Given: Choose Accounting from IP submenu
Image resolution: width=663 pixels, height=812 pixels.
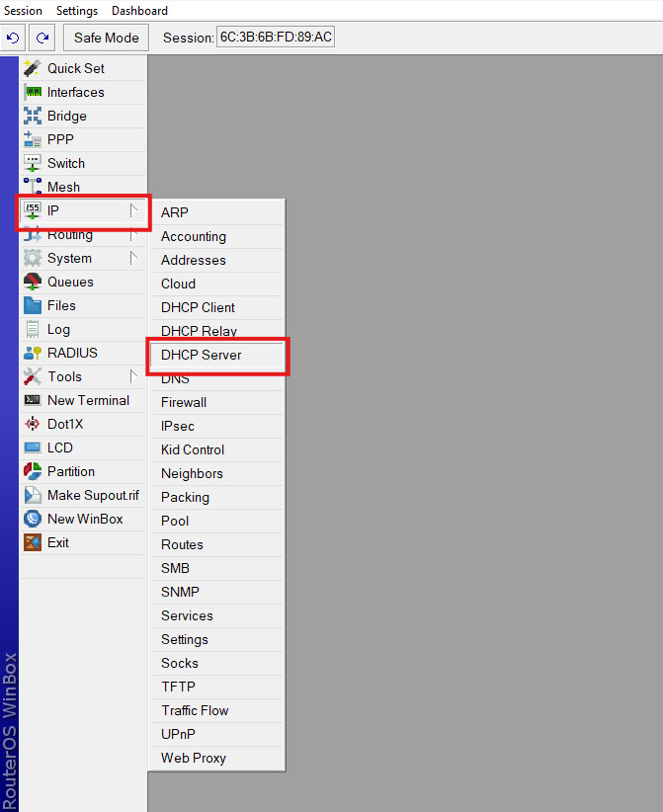Looking at the screenshot, I should [x=217, y=237].
